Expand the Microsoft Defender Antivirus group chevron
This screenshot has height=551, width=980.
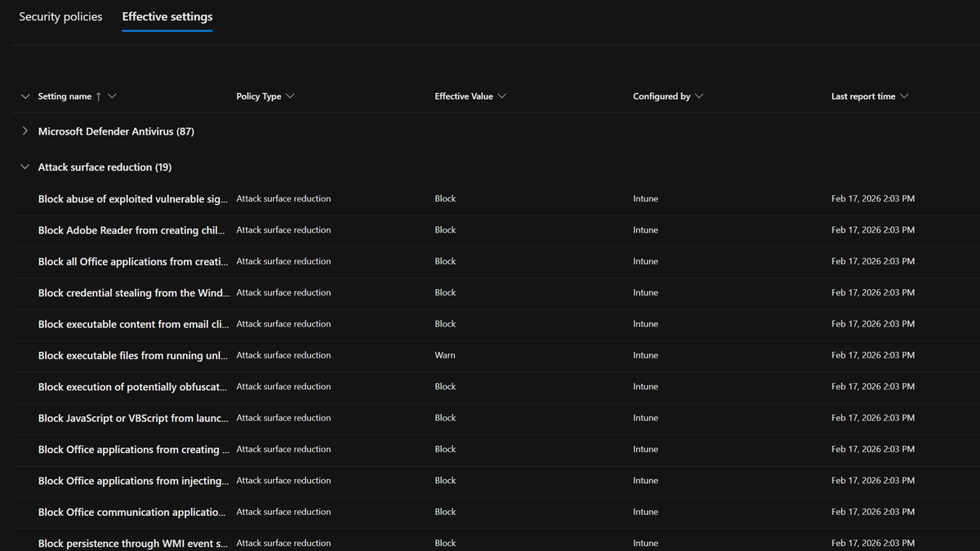point(25,131)
